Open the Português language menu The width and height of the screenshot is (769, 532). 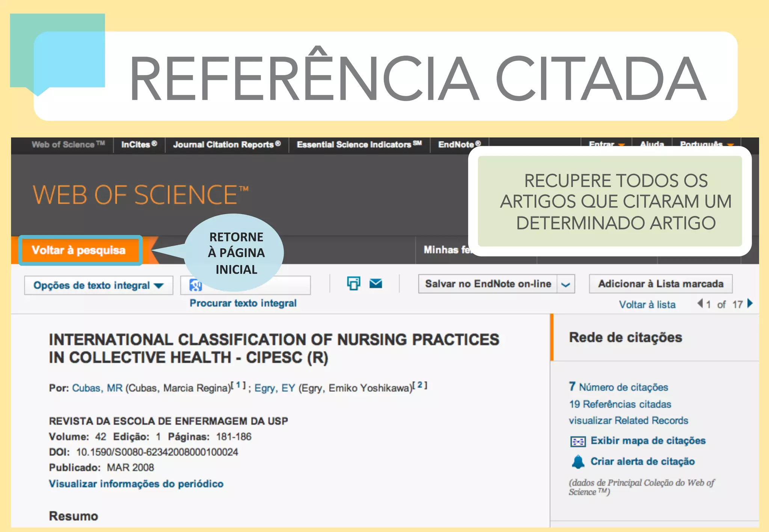706,144
